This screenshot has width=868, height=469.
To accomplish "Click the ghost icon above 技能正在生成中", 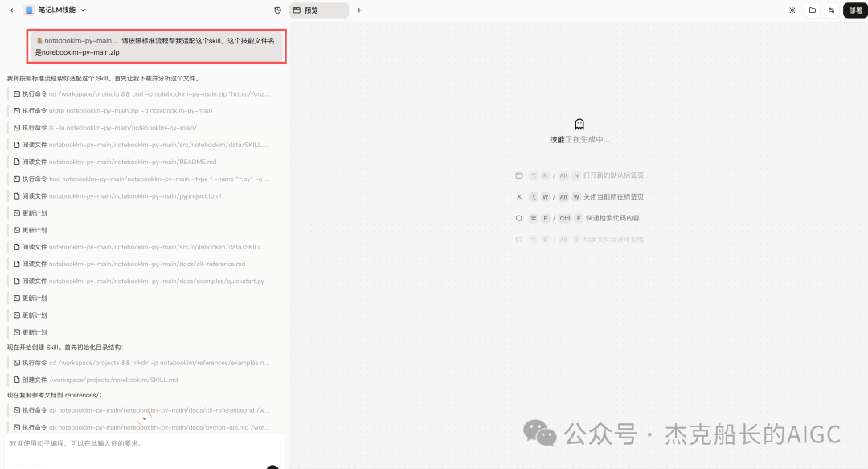I will 579,124.
